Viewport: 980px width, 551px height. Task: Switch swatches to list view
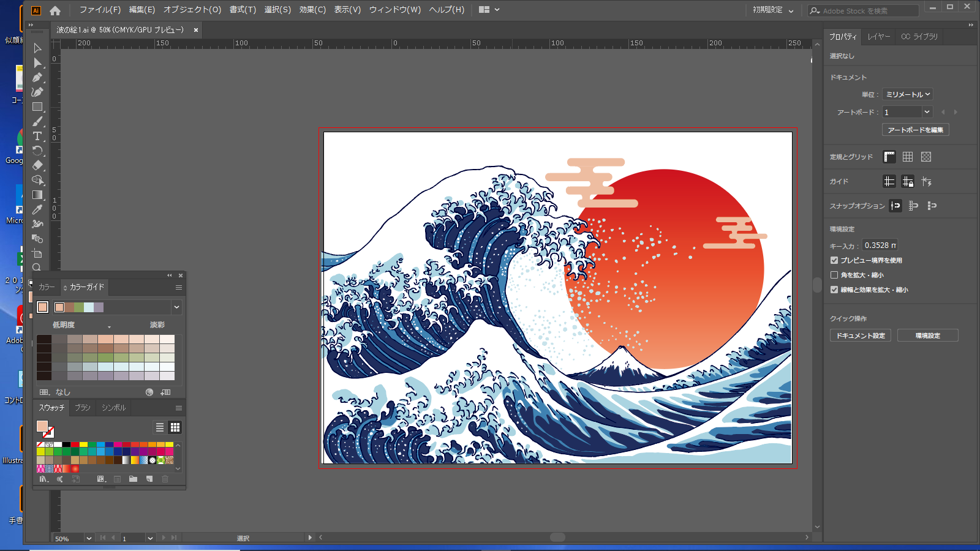(x=160, y=427)
